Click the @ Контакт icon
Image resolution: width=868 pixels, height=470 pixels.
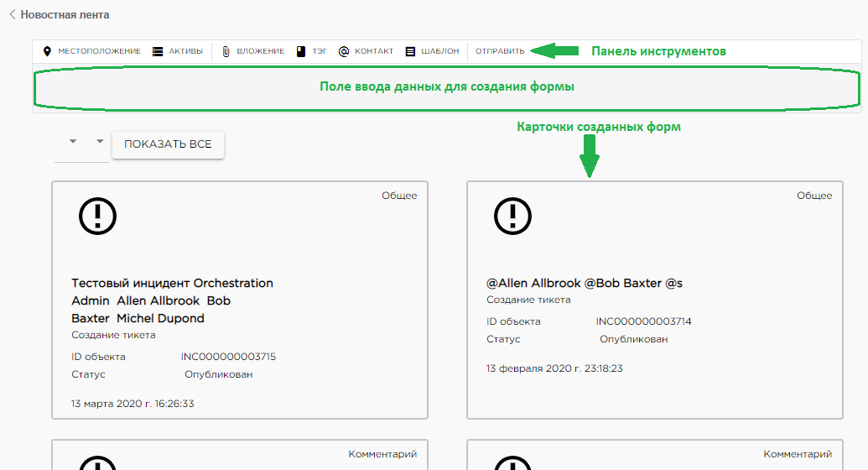(x=344, y=51)
